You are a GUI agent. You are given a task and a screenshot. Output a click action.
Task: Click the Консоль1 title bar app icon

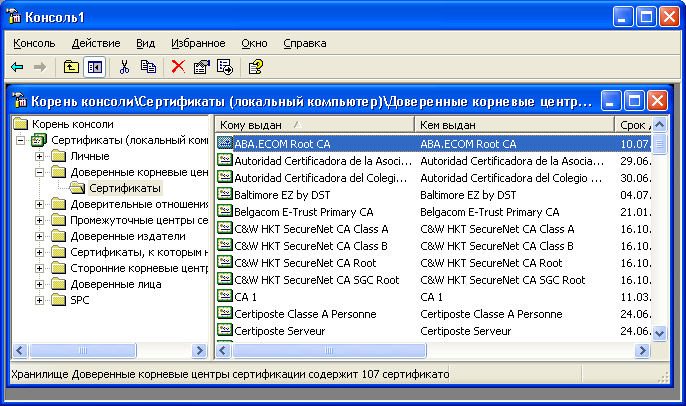(14, 17)
